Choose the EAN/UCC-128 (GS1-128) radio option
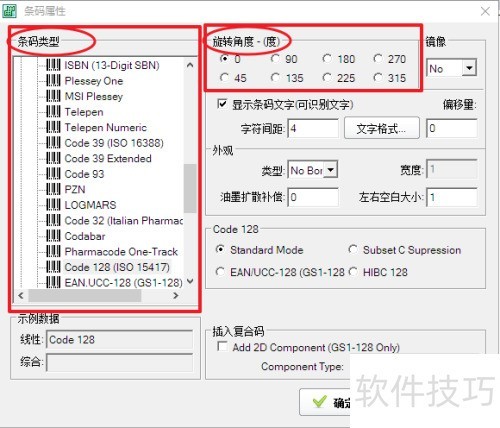The image size is (500, 428). tap(220, 272)
